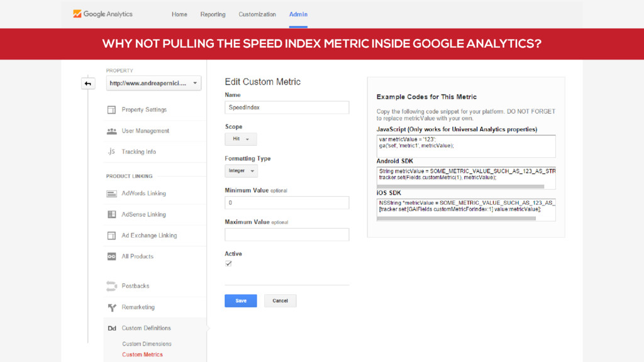Uncheck the Active checkbox
Viewport: 644px width, 362px height.
[x=228, y=264]
